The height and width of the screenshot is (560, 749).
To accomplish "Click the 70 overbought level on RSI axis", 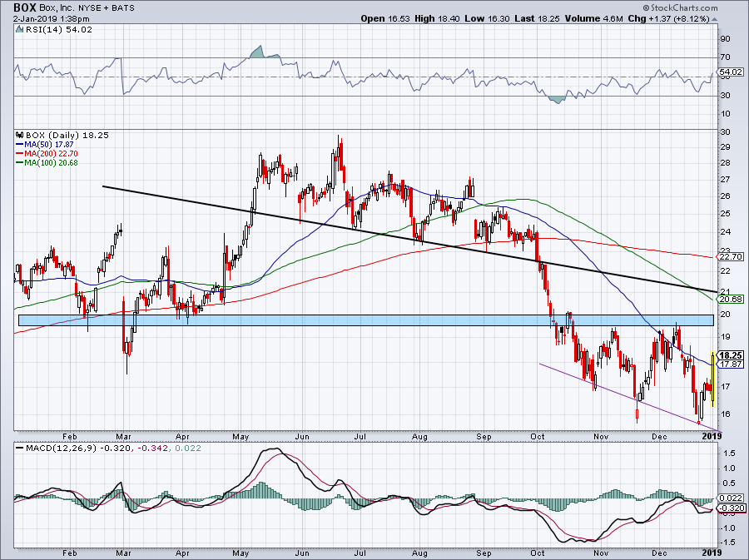I will 725,57.
